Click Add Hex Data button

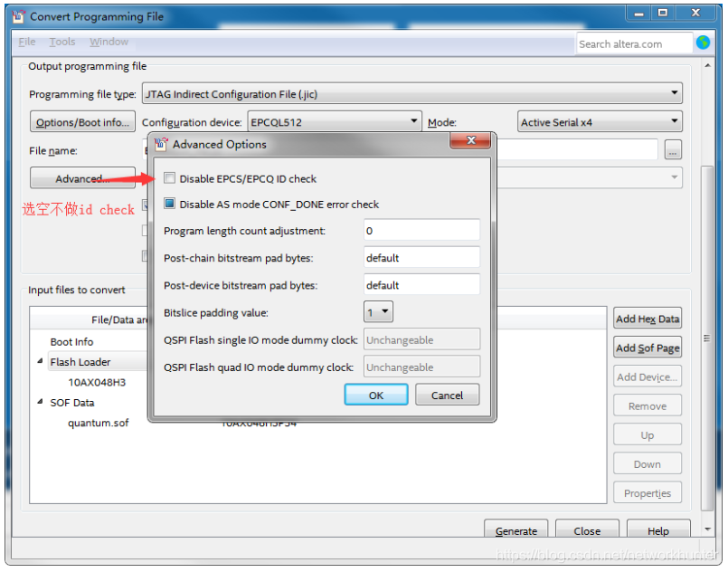point(648,319)
